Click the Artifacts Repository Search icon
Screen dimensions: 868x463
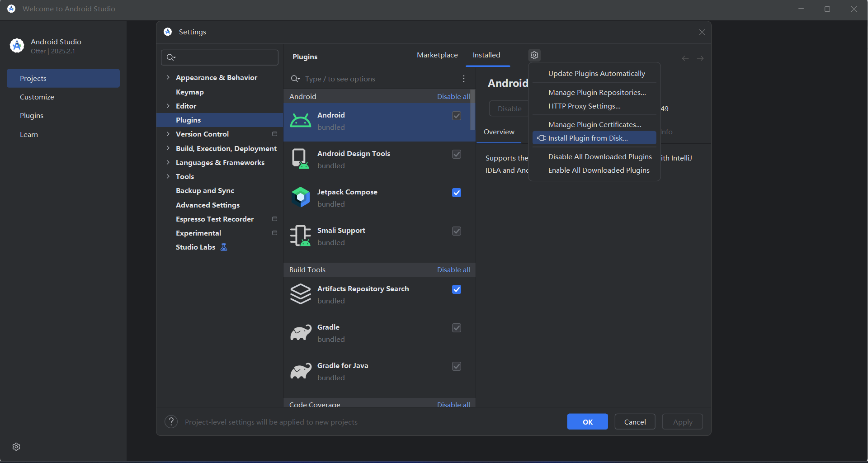click(301, 294)
